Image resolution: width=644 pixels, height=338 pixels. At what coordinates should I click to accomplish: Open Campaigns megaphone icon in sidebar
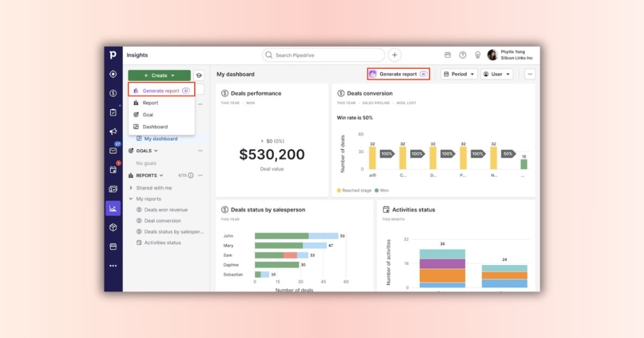coord(113,131)
